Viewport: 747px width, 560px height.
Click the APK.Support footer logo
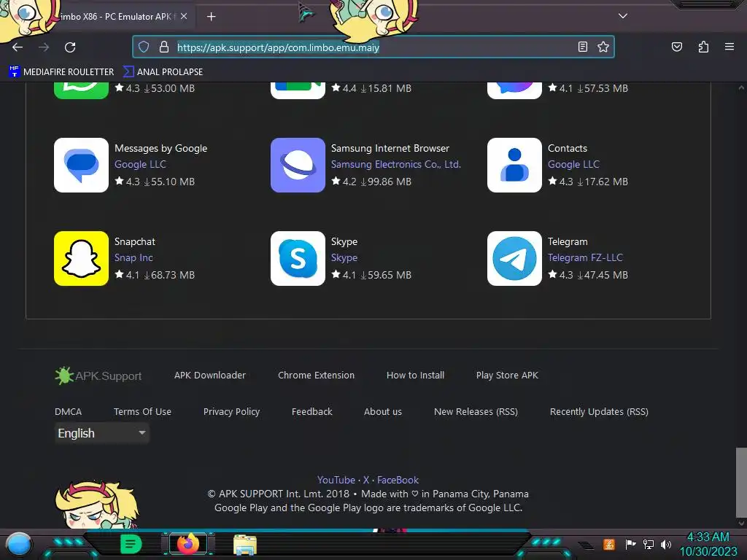coord(98,376)
